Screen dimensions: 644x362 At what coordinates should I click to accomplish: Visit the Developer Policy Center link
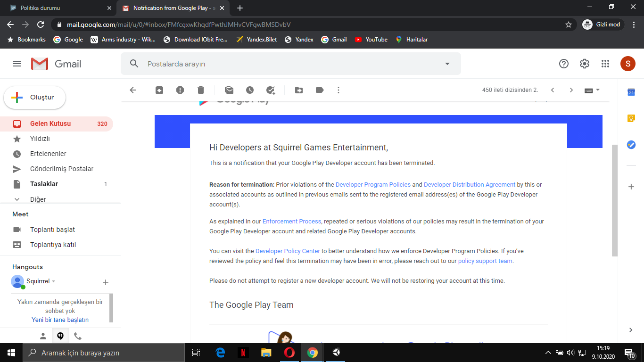pyautogui.click(x=288, y=251)
